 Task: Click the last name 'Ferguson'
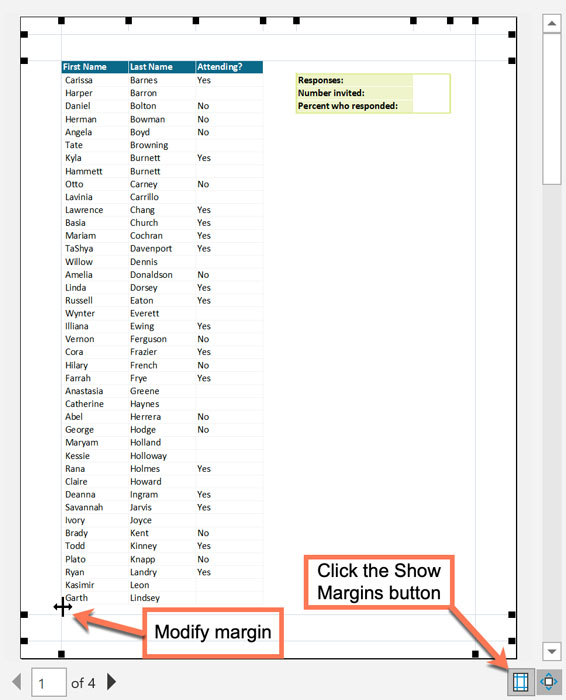point(148,339)
